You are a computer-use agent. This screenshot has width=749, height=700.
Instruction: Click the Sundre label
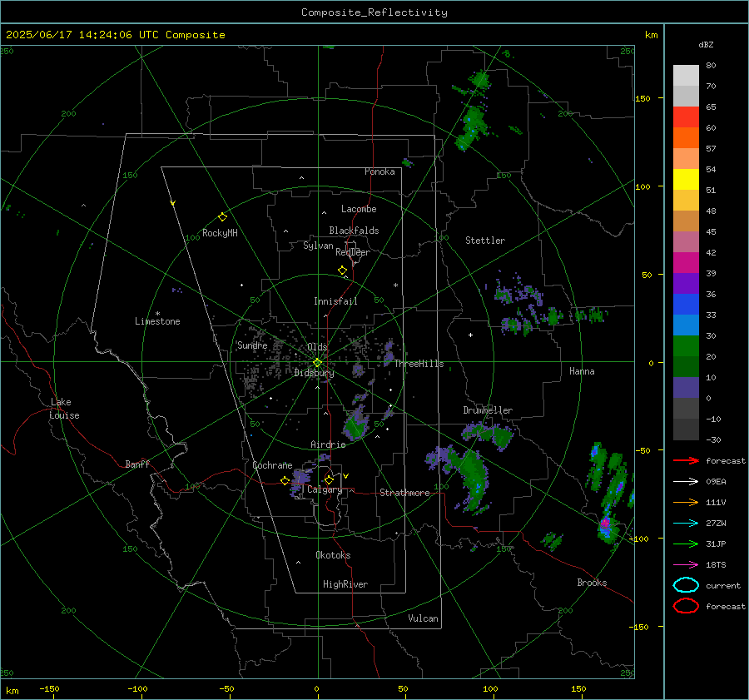pos(252,345)
